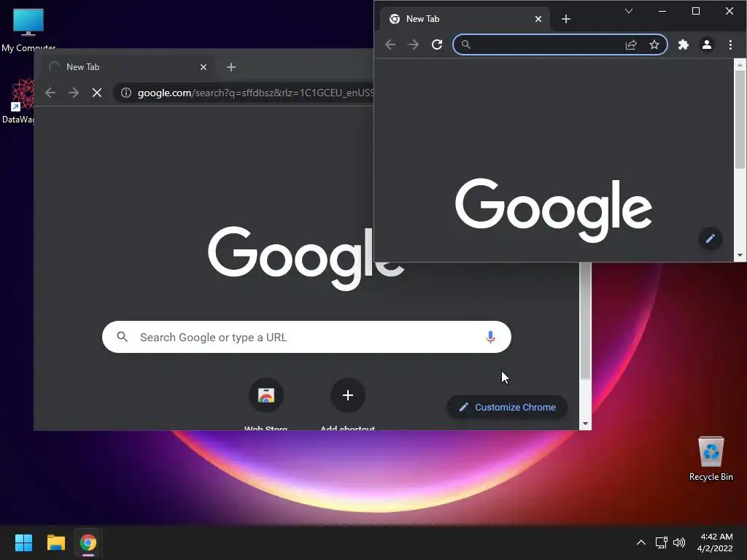Close the New Tab tab in the back window
747x560 pixels.
[204, 67]
